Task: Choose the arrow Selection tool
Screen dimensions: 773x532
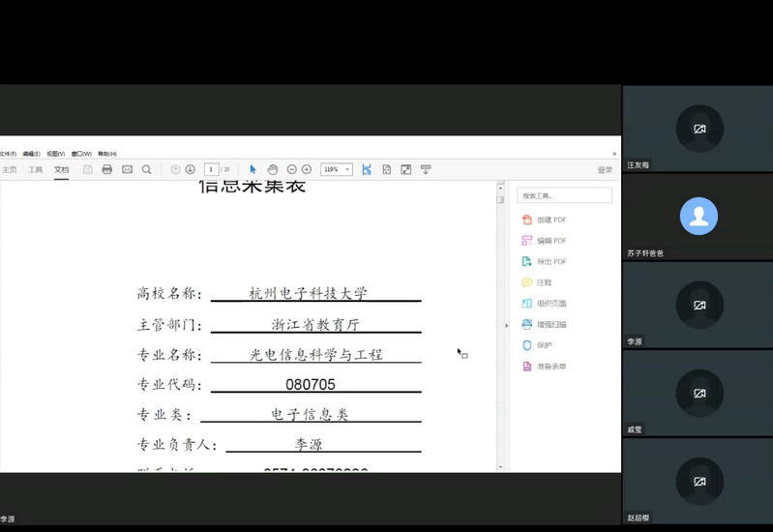Action: click(253, 169)
